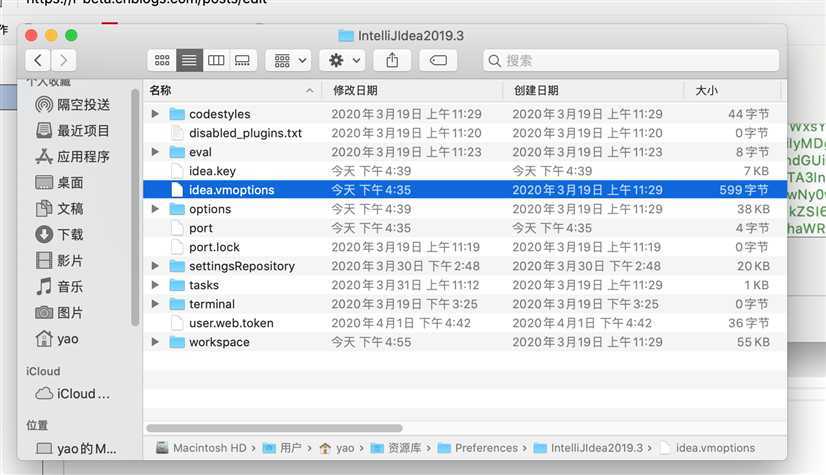Open 隔空投送 AirDrop in sidebar
Image resolution: width=826 pixels, height=475 pixels.
[73, 104]
